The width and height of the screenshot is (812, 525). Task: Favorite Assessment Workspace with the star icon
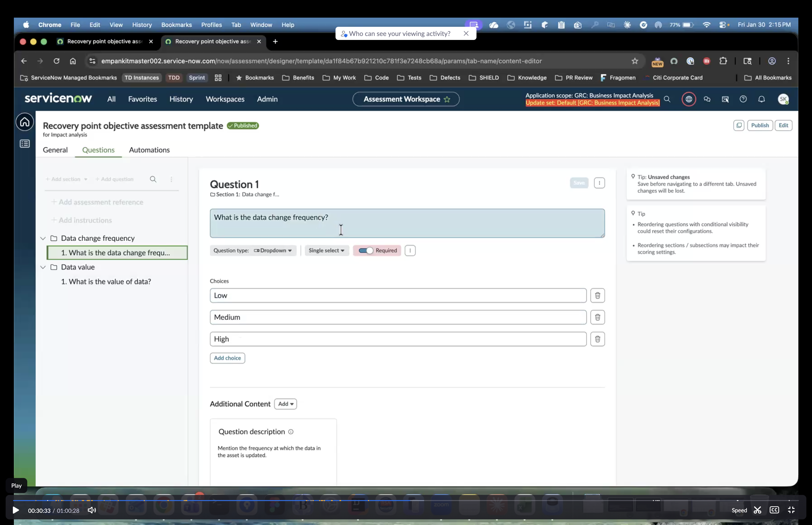click(x=447, y=99)
